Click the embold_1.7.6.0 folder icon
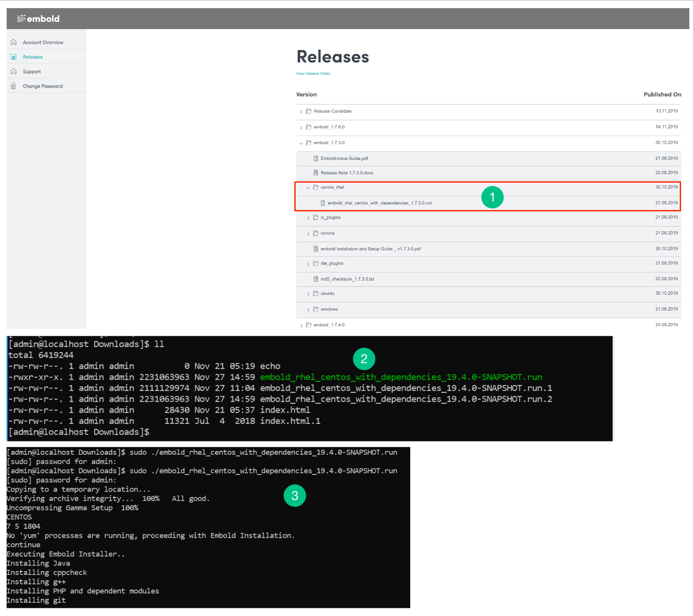This screenshot has height=616, width=693. [309, 127]
